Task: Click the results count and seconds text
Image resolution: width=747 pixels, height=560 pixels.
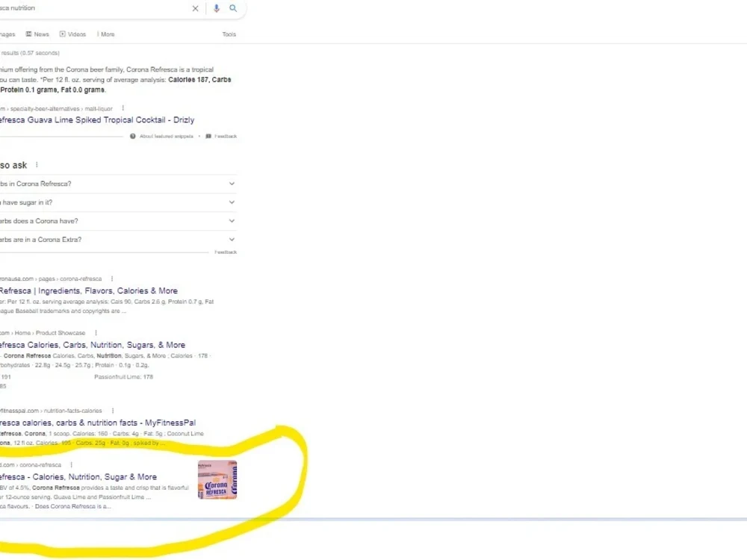Action: point(30,53)
